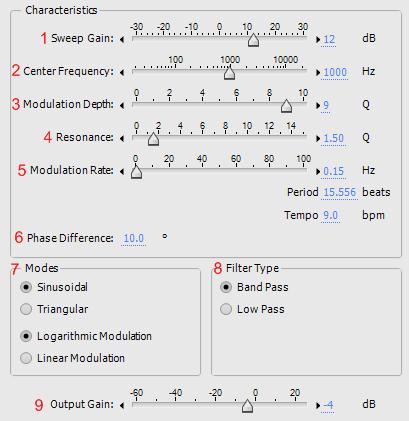Click the Center Frequency increase arrow
The image size is (409, 421).
pos(318,72)
